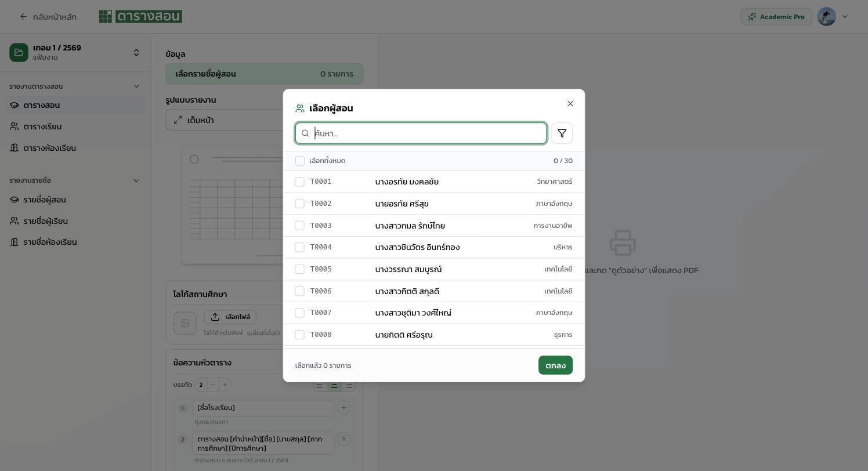Click ธุรการ department label

[563, 335]
